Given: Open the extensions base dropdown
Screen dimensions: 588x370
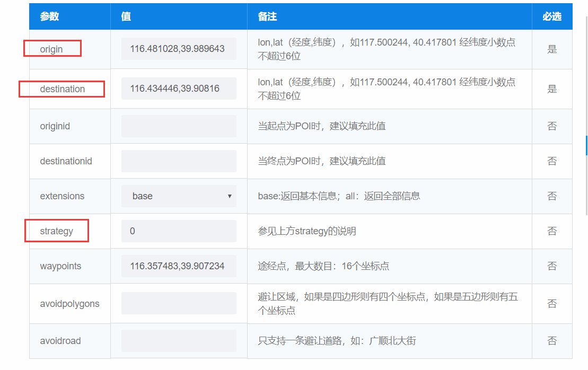Looking at the screenshot, I should [x=179, y=196].
